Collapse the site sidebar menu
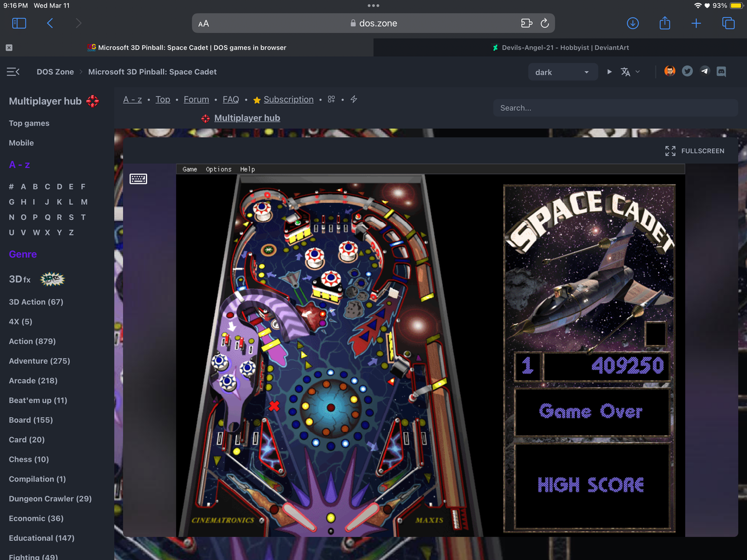This screenshot has width=747, height=560. (x=13, y=72)
